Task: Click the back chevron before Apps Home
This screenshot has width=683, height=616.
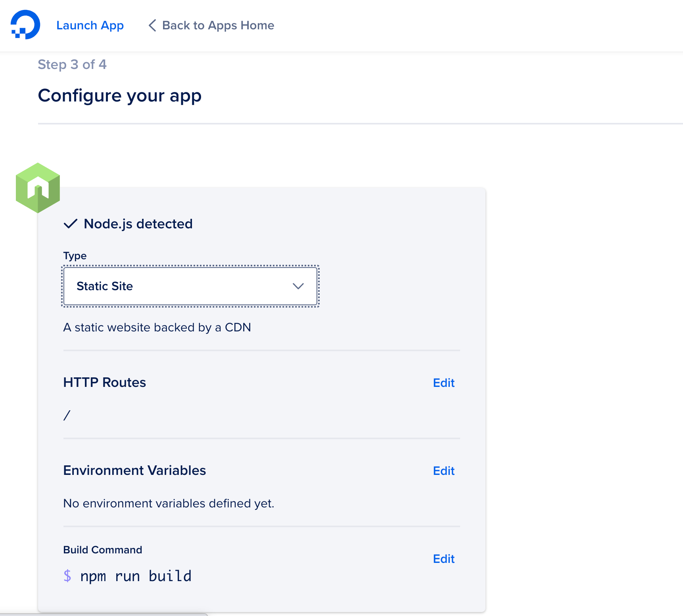Action: point(152,25)
